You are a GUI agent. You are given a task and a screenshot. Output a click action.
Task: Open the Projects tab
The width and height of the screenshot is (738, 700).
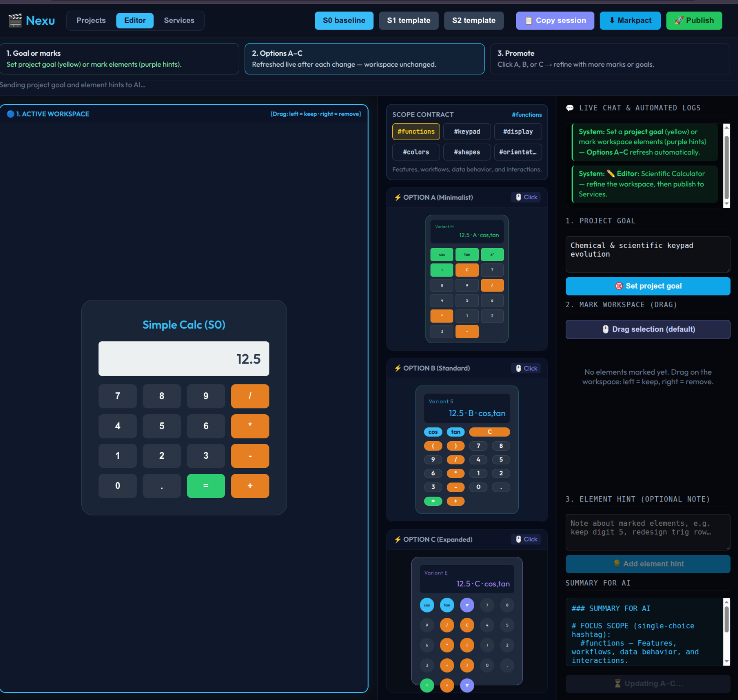tap(91, 20)
